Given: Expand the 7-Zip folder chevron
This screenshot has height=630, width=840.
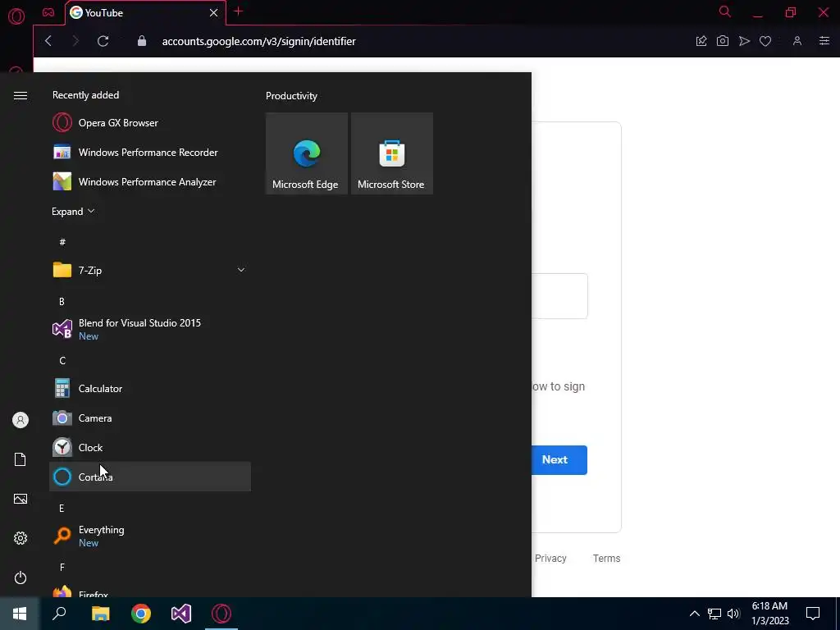Looking at the screenshot, I should (241, 270).
